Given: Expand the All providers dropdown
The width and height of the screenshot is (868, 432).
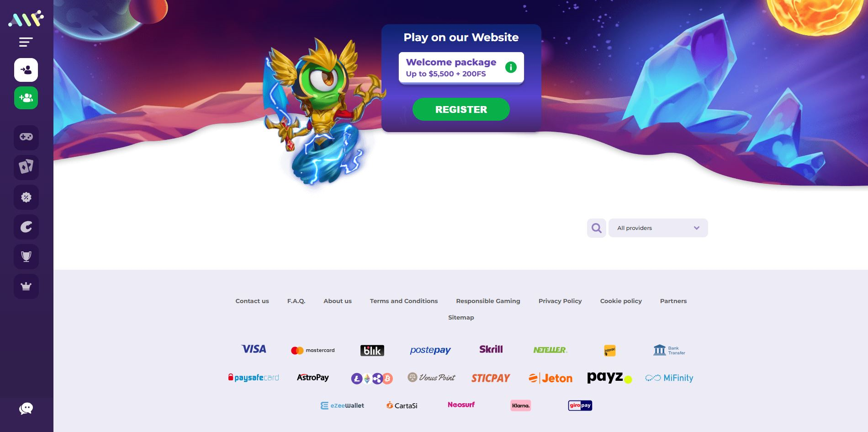Looking at the screenshot, I should click(658, 228).
